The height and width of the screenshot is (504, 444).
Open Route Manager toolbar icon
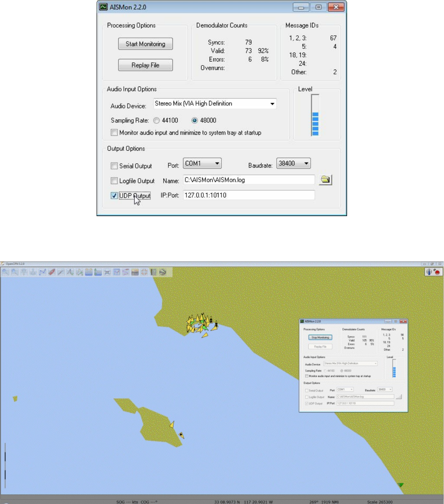click(x=116, y=272)
